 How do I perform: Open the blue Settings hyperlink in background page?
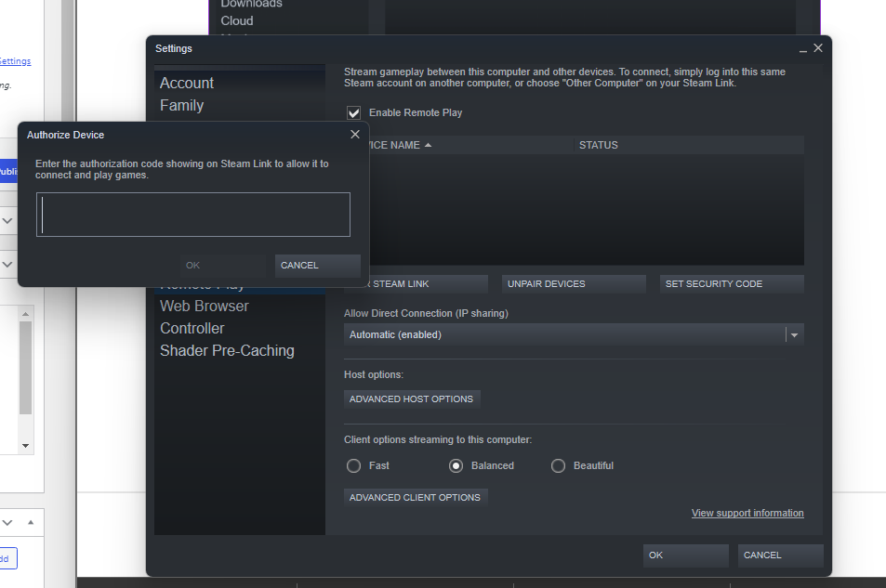pos(15,61)
